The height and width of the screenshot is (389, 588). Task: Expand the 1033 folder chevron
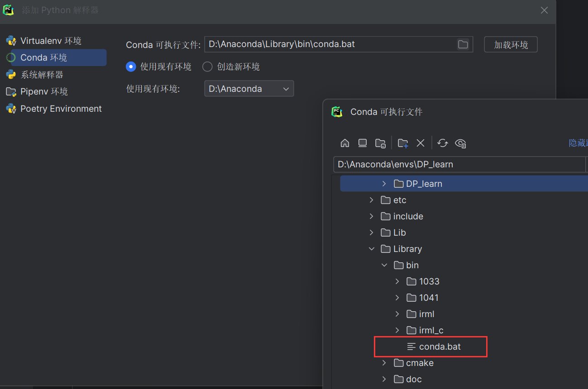[397, 281]
